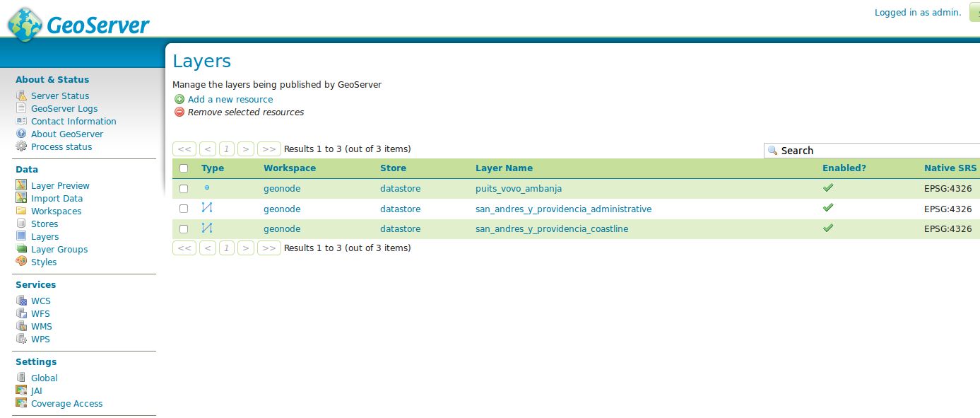Image resolution: width=980 pixels, height=418 pixels.
Task: Open Add a new resource link
Action: pos(230,100)
